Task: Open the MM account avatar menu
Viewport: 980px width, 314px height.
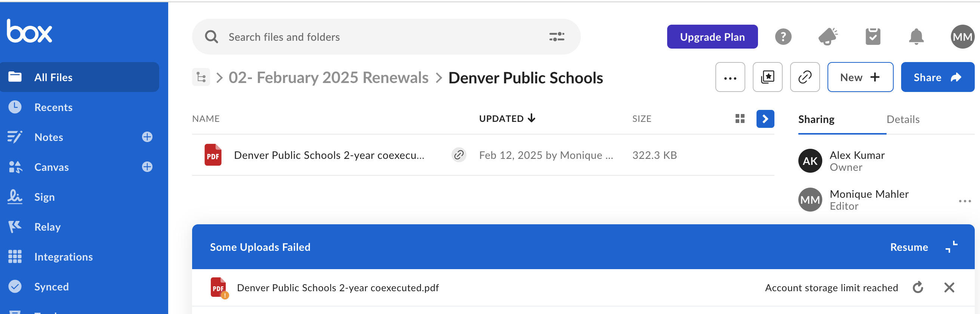Action: point(962,37)
